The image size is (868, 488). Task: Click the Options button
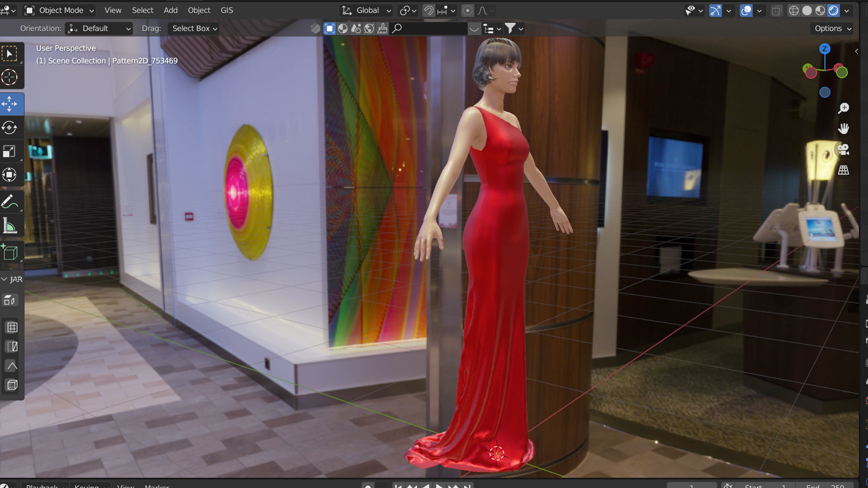[x=833, y=28]
